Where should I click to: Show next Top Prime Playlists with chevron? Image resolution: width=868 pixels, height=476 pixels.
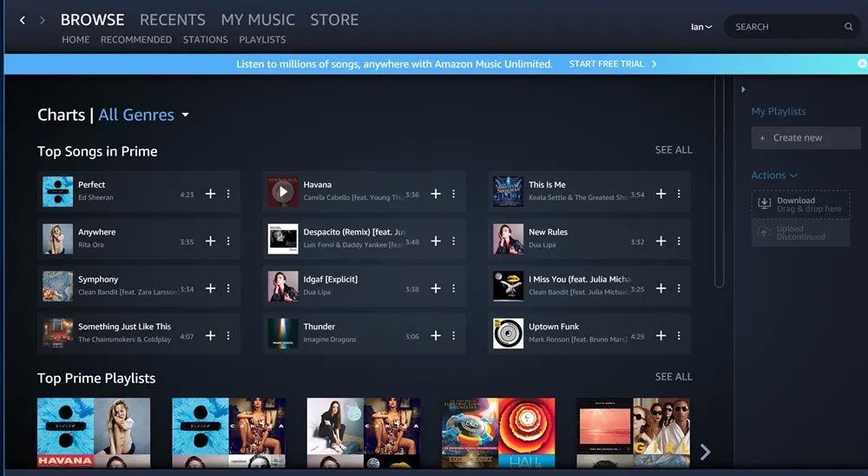[x=705, y=452]
